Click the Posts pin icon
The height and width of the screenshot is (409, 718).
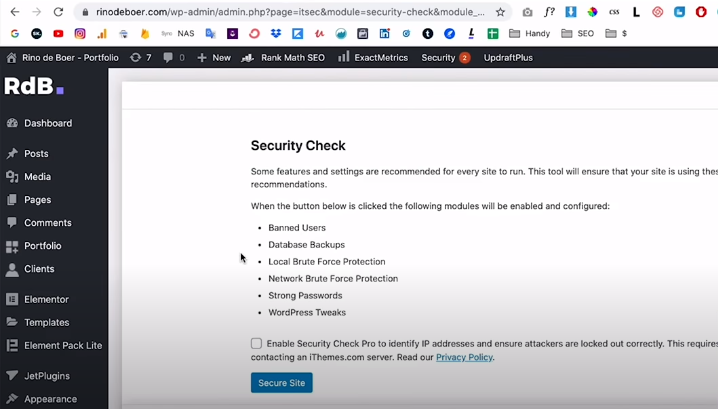click(x=12, y=154)
